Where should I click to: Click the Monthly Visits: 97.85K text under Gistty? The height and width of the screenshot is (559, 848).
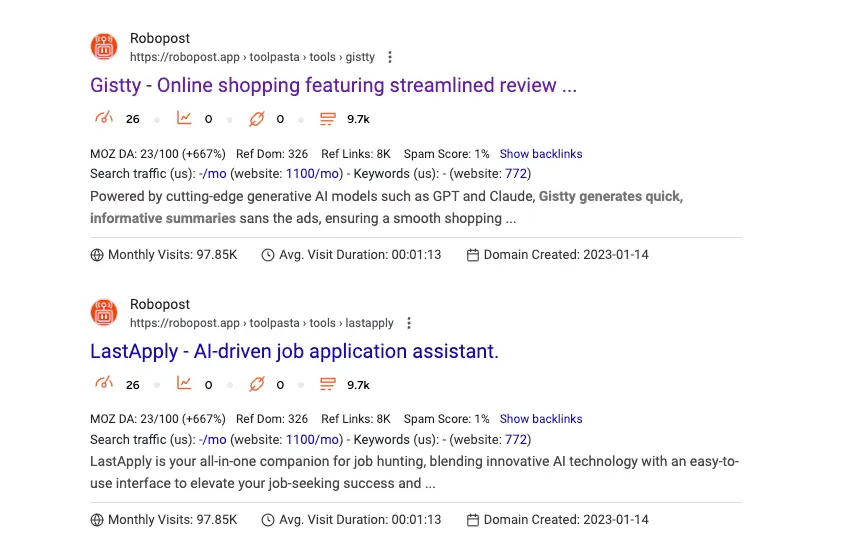pyautogui.click(x=173, y=255)
